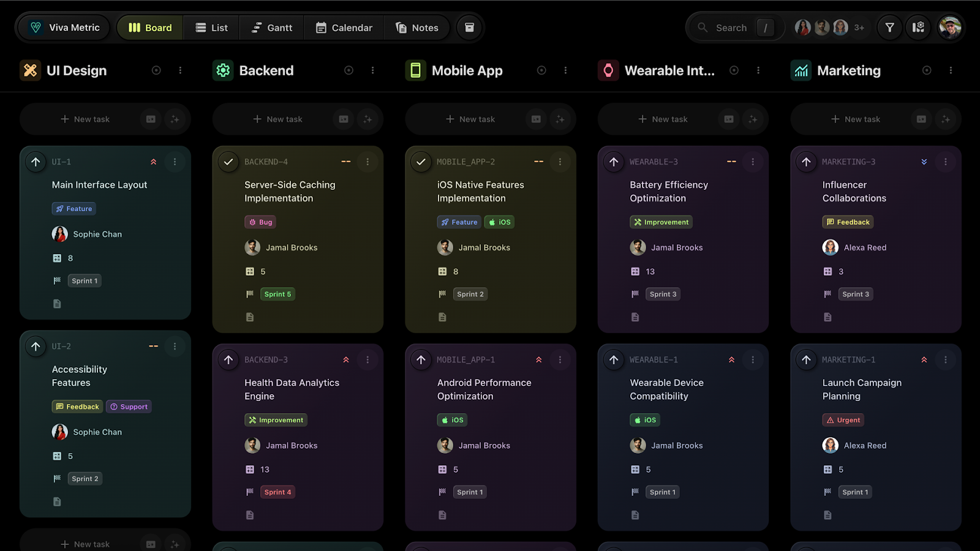Mark the WEARABLE-3 task as complete
The image size is (980, 551).
(613, 162)
